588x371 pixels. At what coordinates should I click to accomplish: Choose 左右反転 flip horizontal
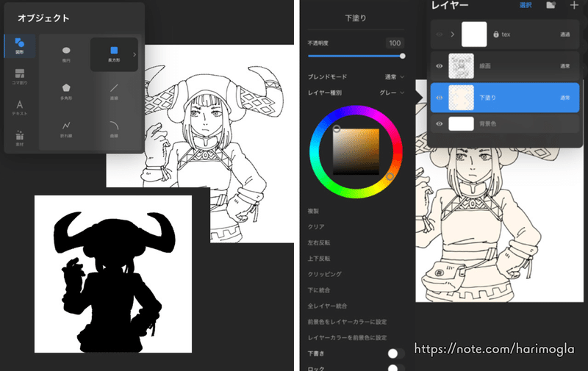pos(319,242)
